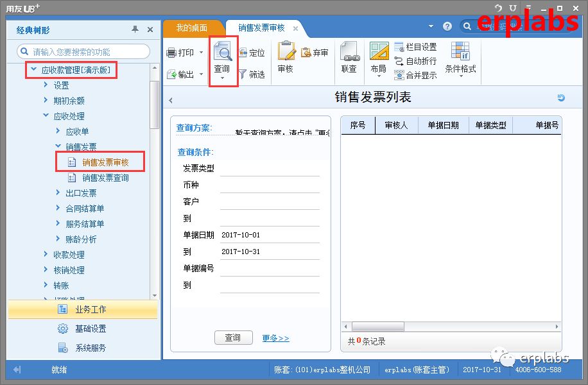Switch to the 我的桌面 tab
The image size is (588, 385).
pos(192,28)
